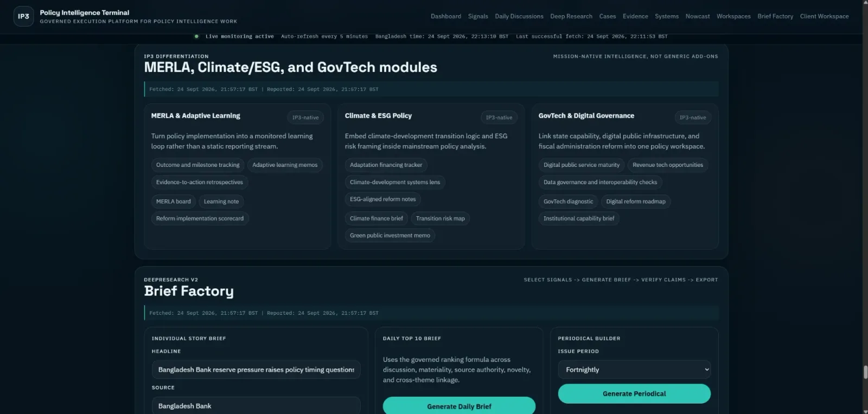868x414 pixels.
Task: Select the Climate-development systems lens chip
Action: click(x=395, y=182)
